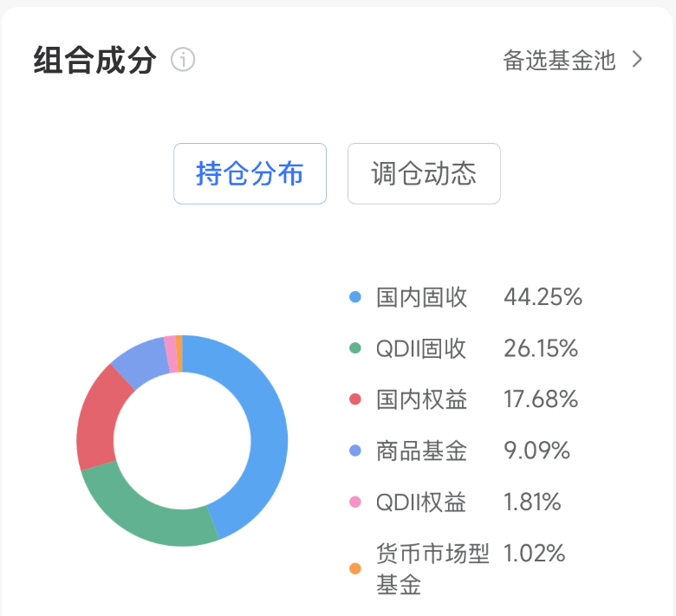
Task: Switch to the 调仓动态 tab
Action: point(424,173)
